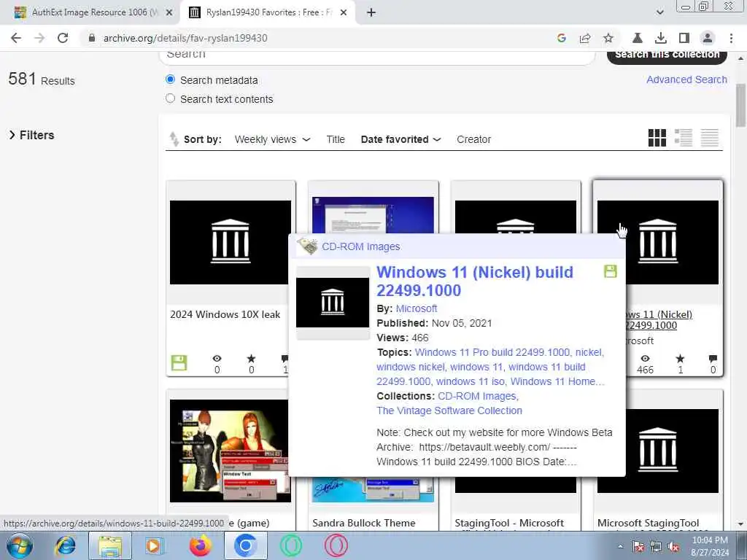Close the Ryslan199430 Favorites tab

coord(344,12)
